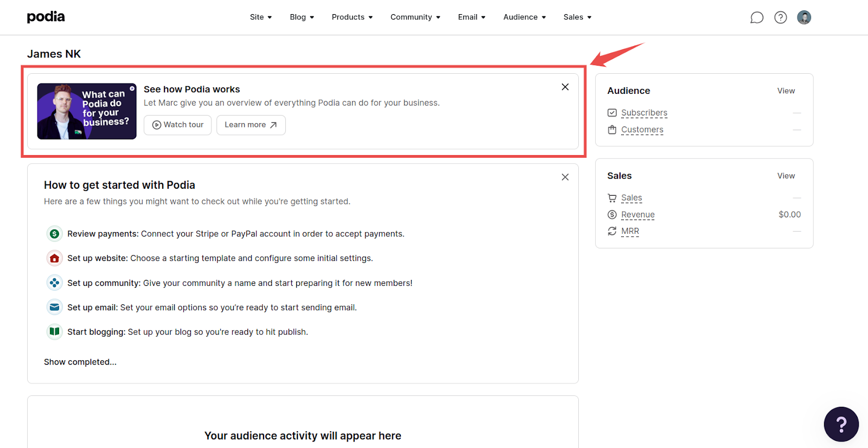Click the Revenue dollar circle icon
Screen dimensions: 868x448
612,215
